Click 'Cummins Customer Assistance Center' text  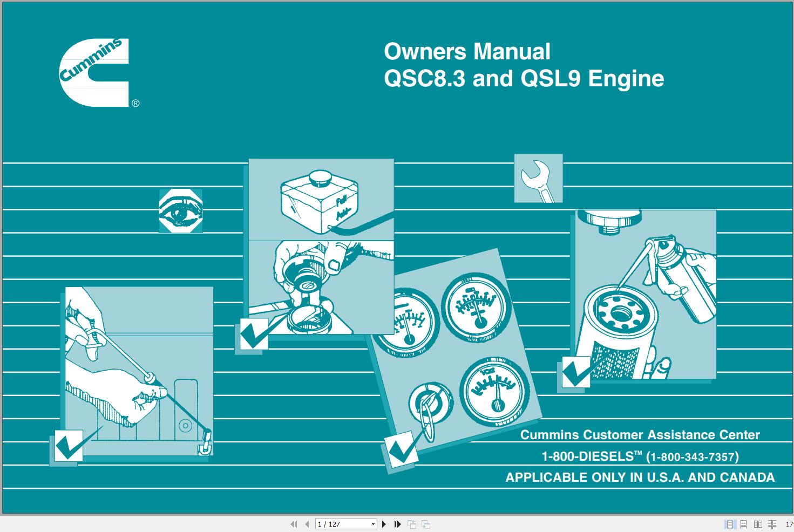[640, 435]
